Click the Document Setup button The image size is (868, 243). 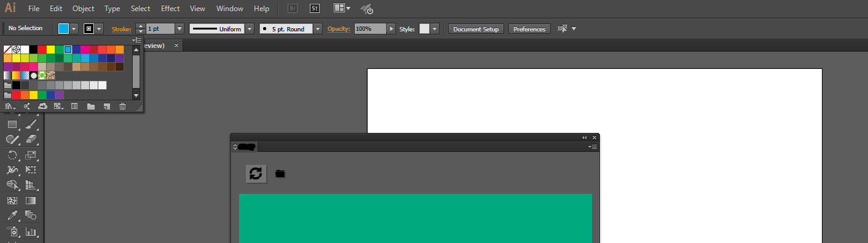click(x=476, y=29)
